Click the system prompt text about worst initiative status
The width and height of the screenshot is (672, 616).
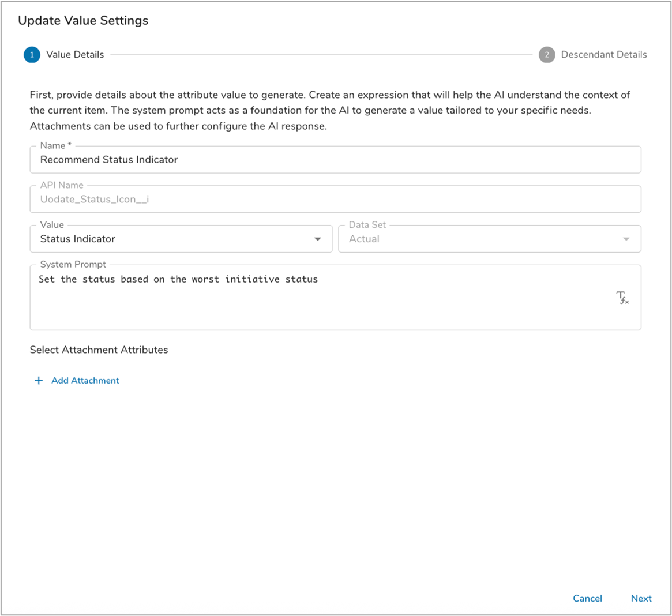(x=178, y=279)
